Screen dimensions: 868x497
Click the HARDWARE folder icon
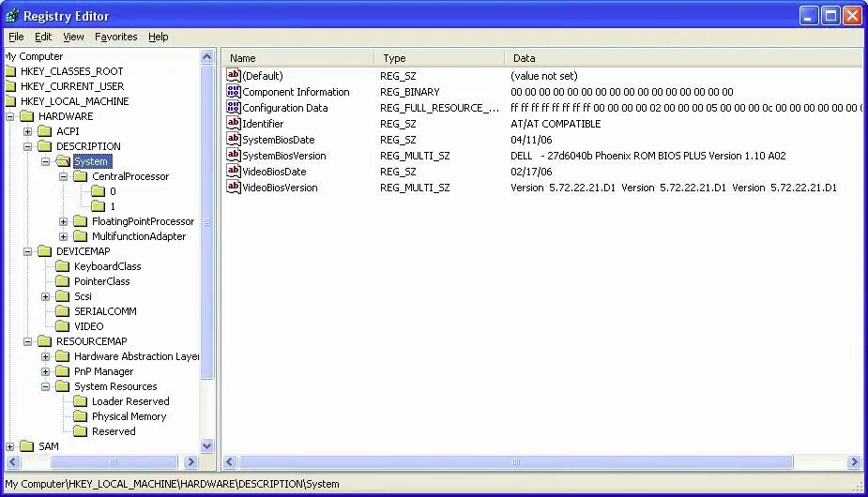[x=27, y=116]
